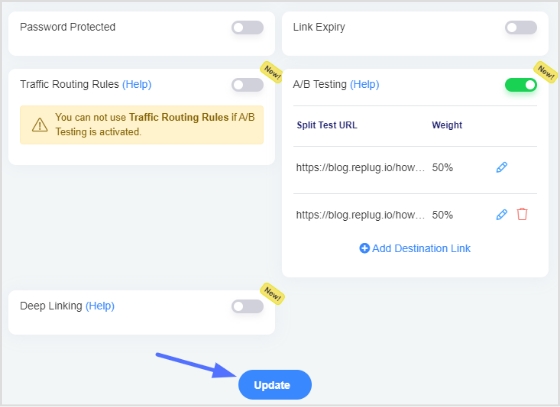The image size is (560, 407).
Task: Enable the Deep Linking switch
Action: (x=248, y=306)
